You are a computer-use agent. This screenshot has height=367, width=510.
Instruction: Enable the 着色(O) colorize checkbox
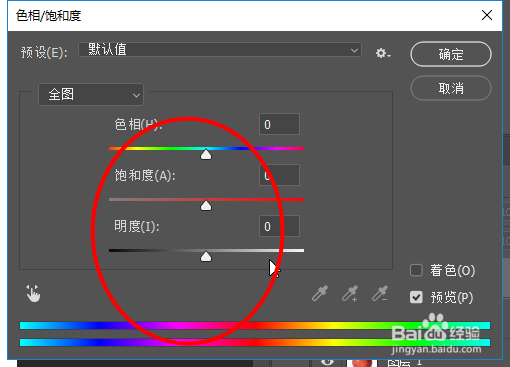tap(416, 270)
